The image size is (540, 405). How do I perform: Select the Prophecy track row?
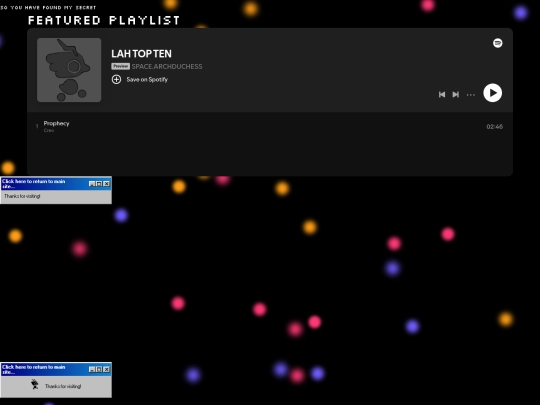[270, 126]
